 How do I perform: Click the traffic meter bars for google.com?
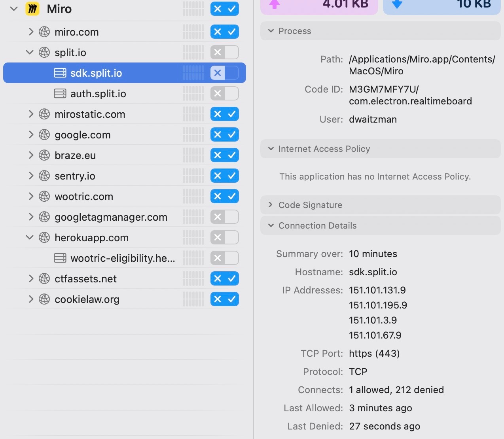tap(193, 134)
